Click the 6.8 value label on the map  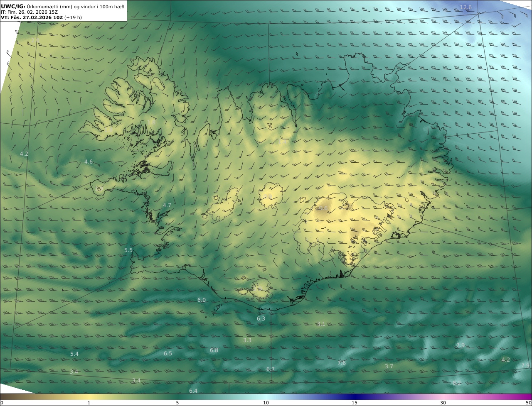click(214, 350)
